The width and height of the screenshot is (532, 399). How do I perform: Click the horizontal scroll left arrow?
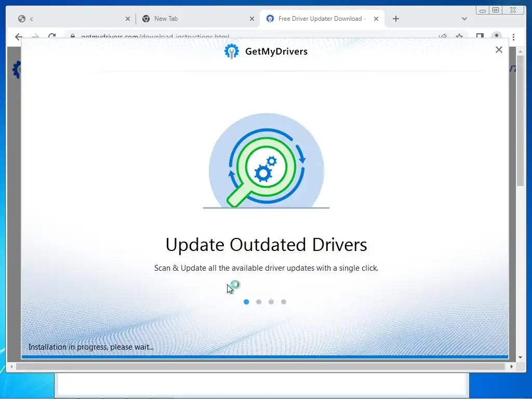point(11,366)
